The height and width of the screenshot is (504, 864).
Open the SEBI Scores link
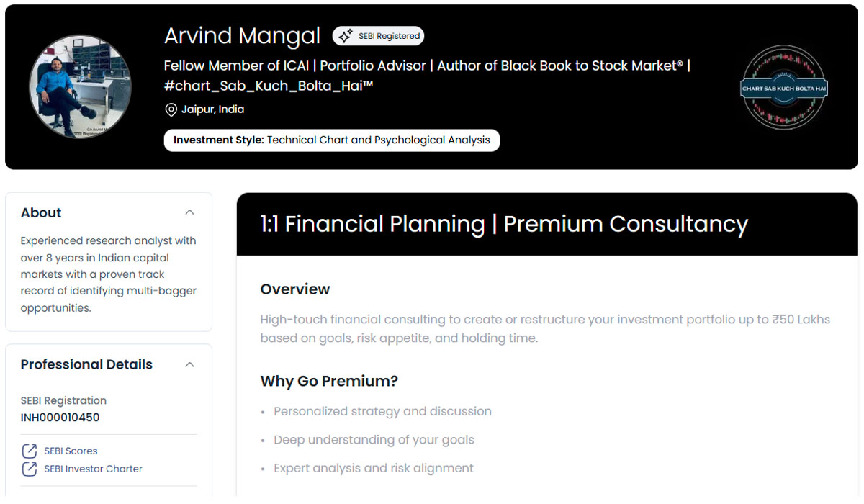(71, 450)
